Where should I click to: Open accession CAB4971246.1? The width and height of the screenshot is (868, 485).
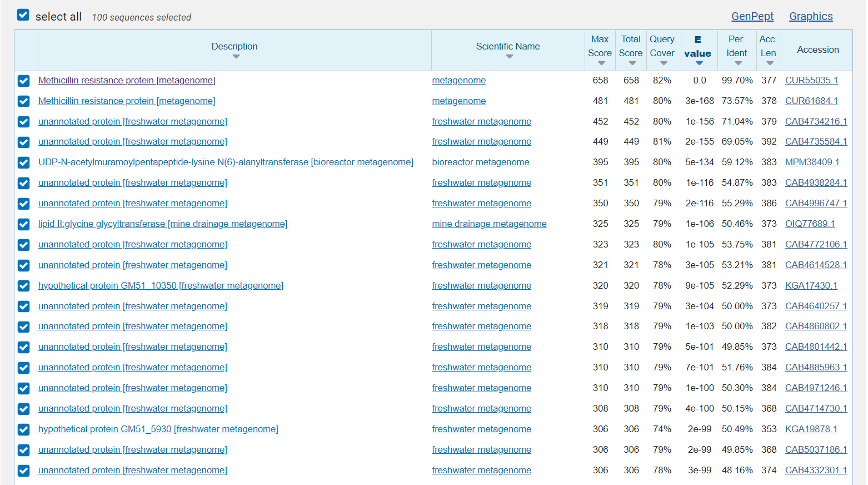click(x=816, y=388)
